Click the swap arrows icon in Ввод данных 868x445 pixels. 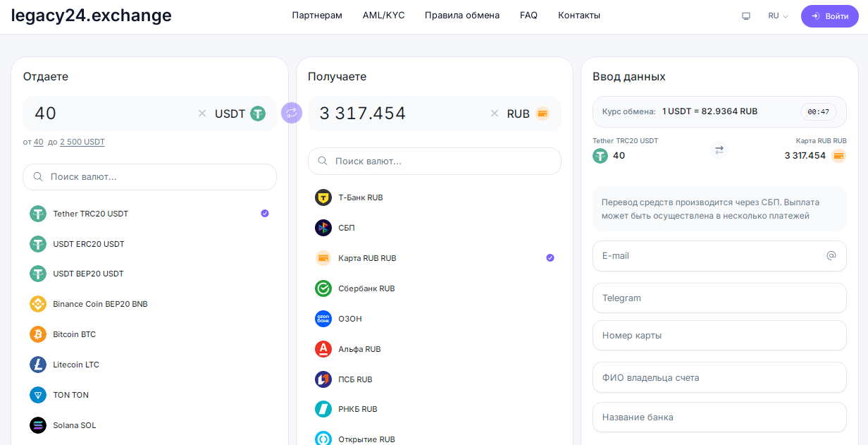719,150
